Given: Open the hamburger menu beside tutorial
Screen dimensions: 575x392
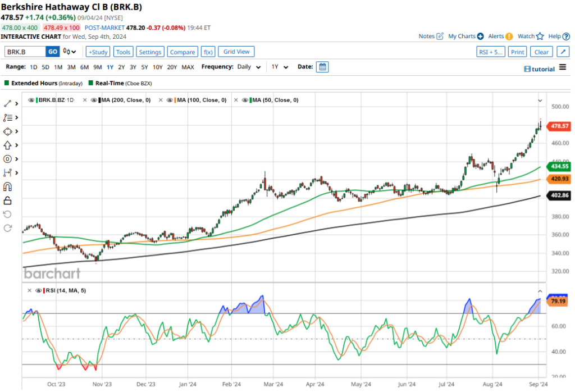Looking at the screenshot, I should pos(563,68).
